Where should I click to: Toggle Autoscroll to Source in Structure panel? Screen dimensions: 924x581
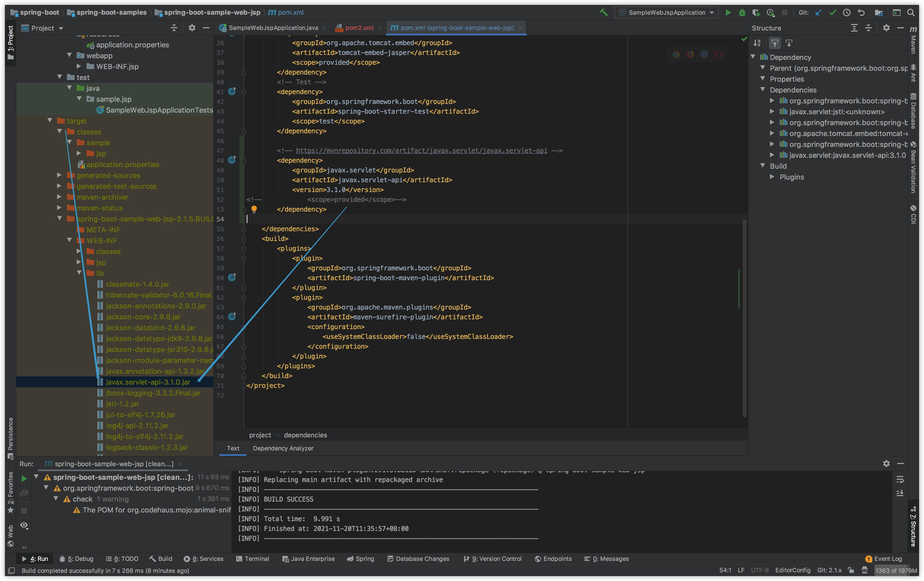[x=775, y=43]
